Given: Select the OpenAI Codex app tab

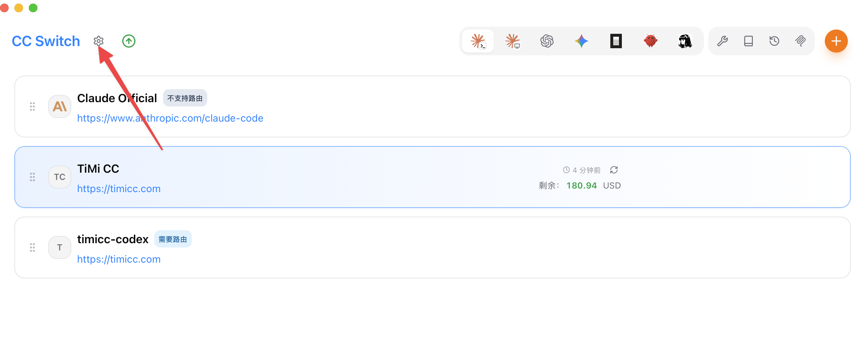Looking at the screenshot, I should (x=547, y=41).
